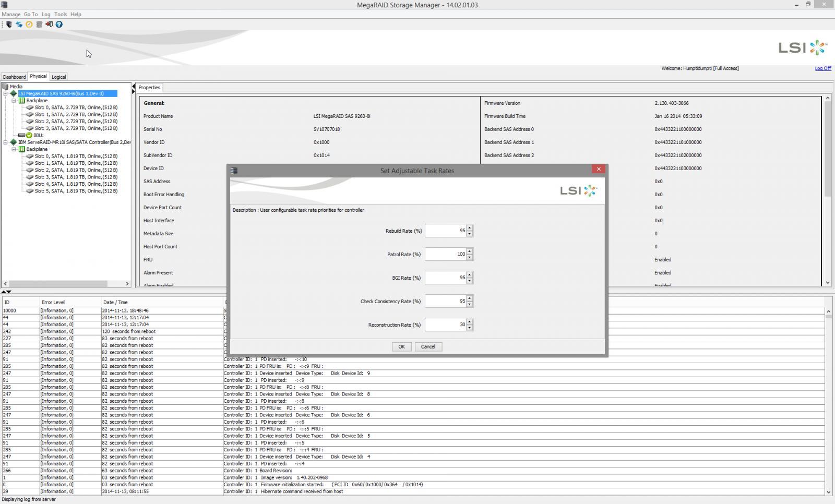Click the refresh arrows toolbar icon
The height and width of the screenshot is (504, 835).
[19, 25]
